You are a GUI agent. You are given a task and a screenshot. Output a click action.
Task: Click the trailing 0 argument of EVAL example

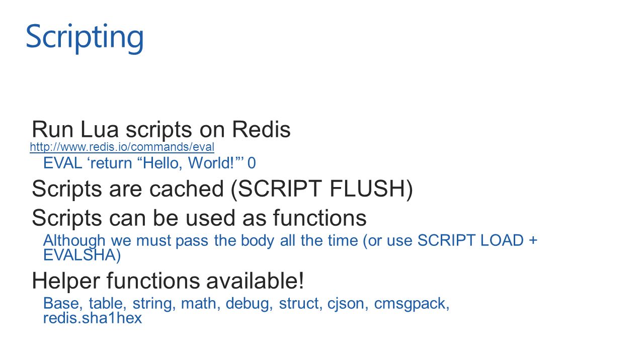click(252, 163)
